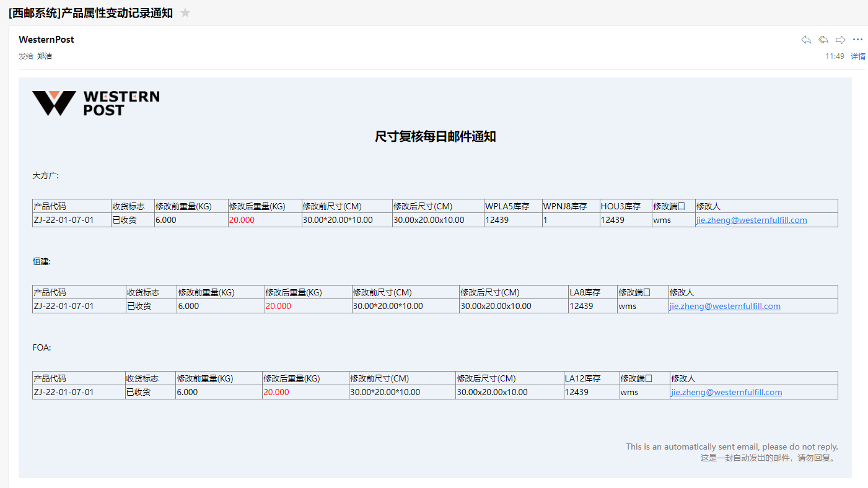Viewport: 868px width, 488px height.
Task: Click 已收货 status in 恒建 table
Action: tap(139, 306)
